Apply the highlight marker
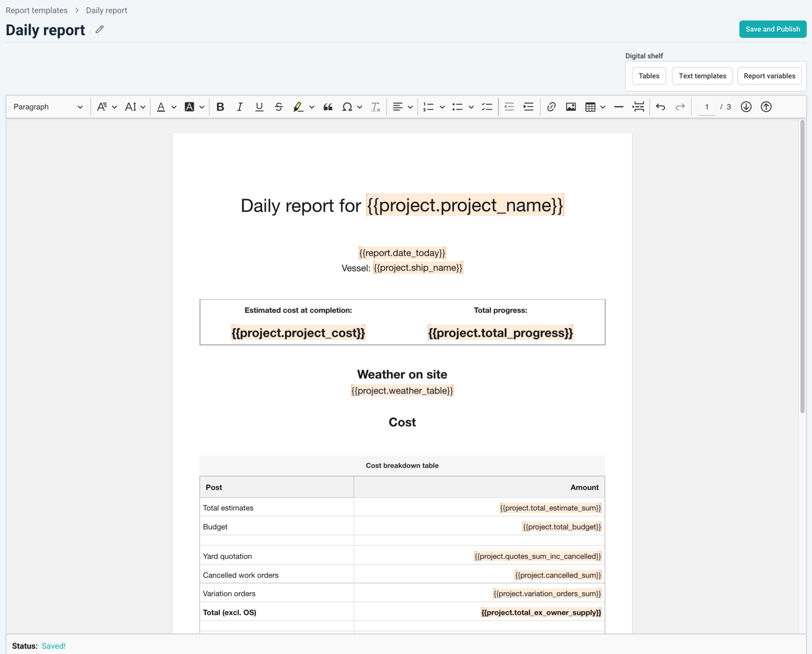This screenshot has height=654, width=812. (298, 107)
